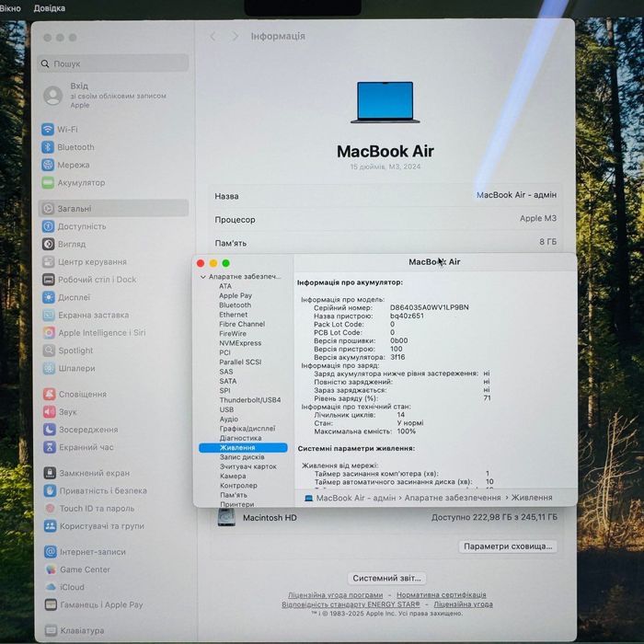The width and height of the screenshot is (644, 644).
Task: Open Wi-Fi settings icon in sidebar
Action: [x=48, y=130]
